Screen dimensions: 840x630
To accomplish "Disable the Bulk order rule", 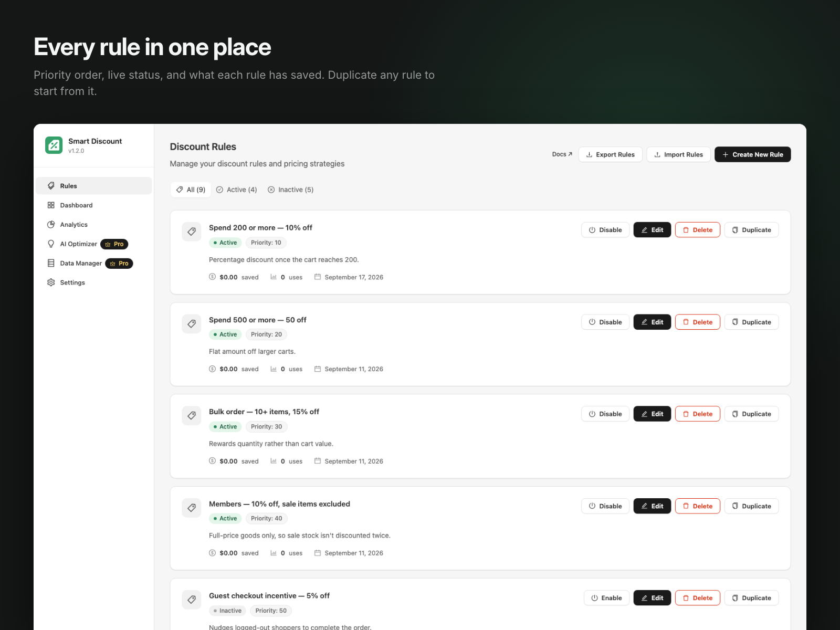I will [x=605, y=414].
